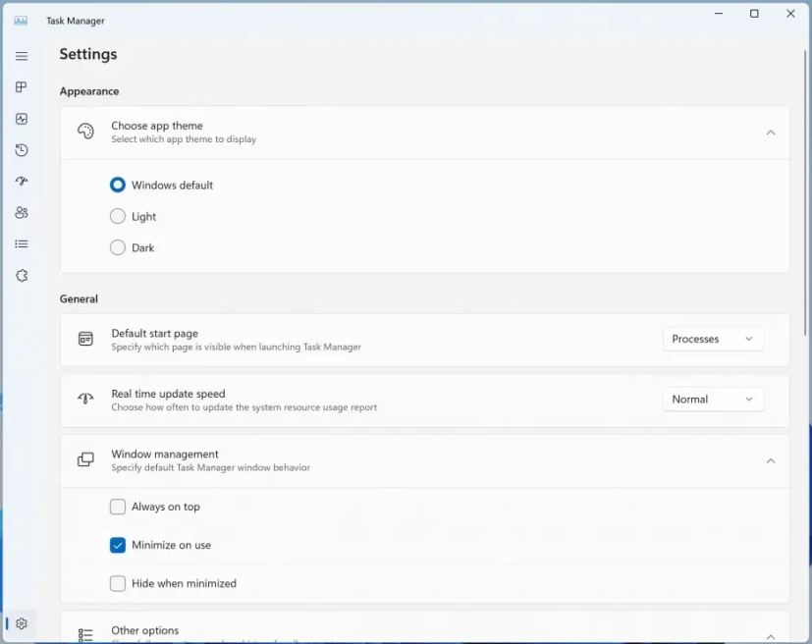
Task: Enable Always on top
Action: [118, 507]
